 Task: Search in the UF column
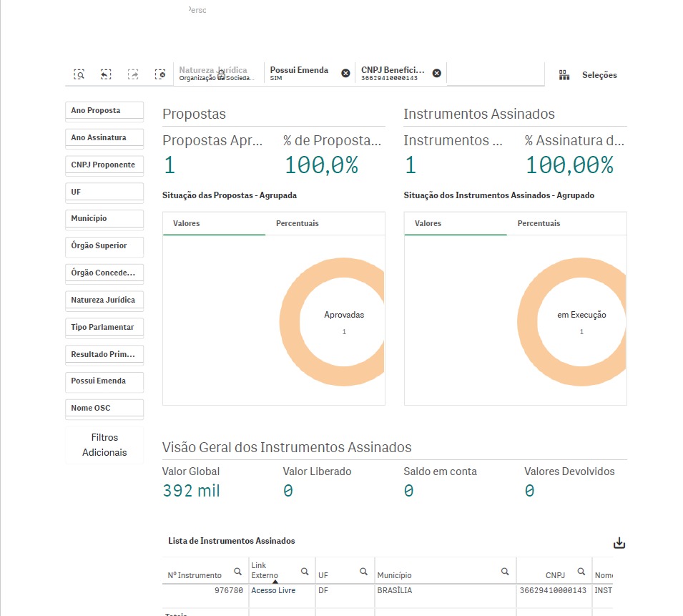tap(363, 572)
